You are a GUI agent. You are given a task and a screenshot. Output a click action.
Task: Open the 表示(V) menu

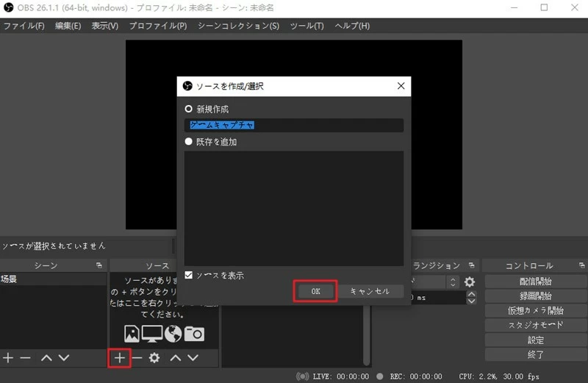pyautogui.click(x=105, y=26)
